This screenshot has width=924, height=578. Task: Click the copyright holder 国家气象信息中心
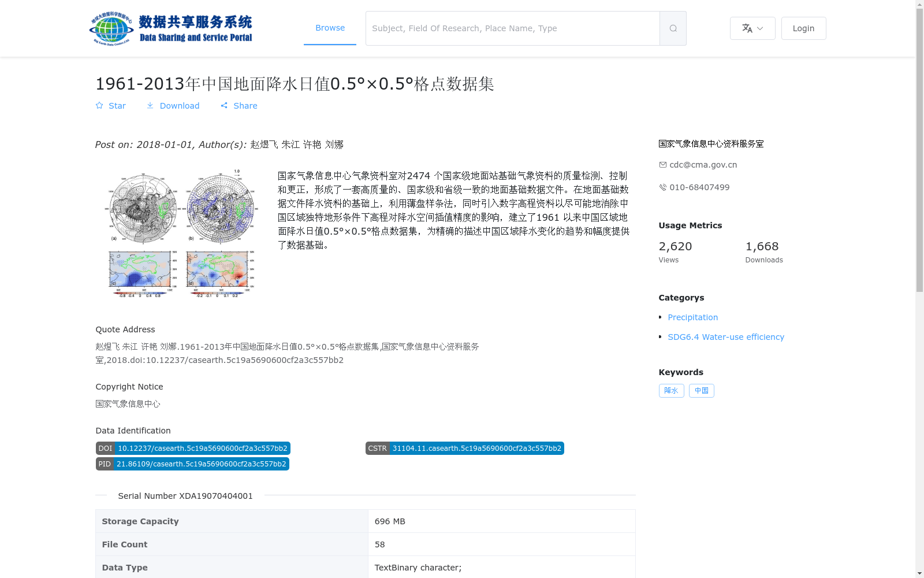point(128,404)
